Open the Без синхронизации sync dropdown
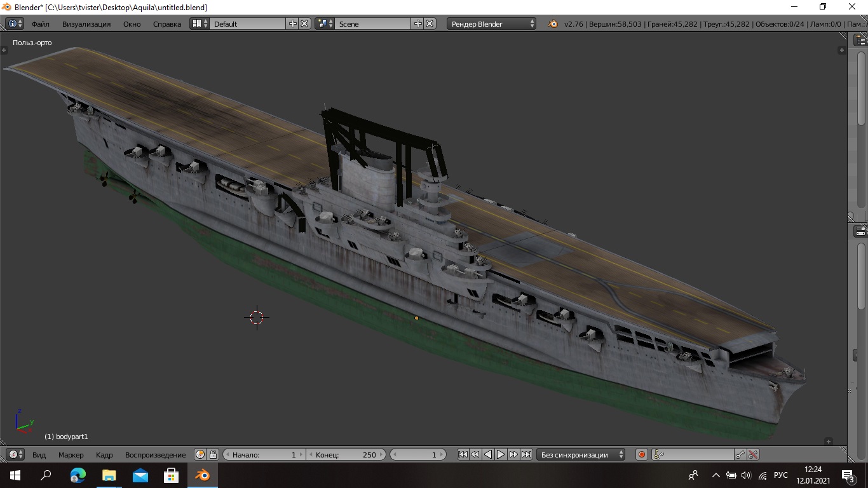This screenshot has height=488, width=868. tap(581, 454)
